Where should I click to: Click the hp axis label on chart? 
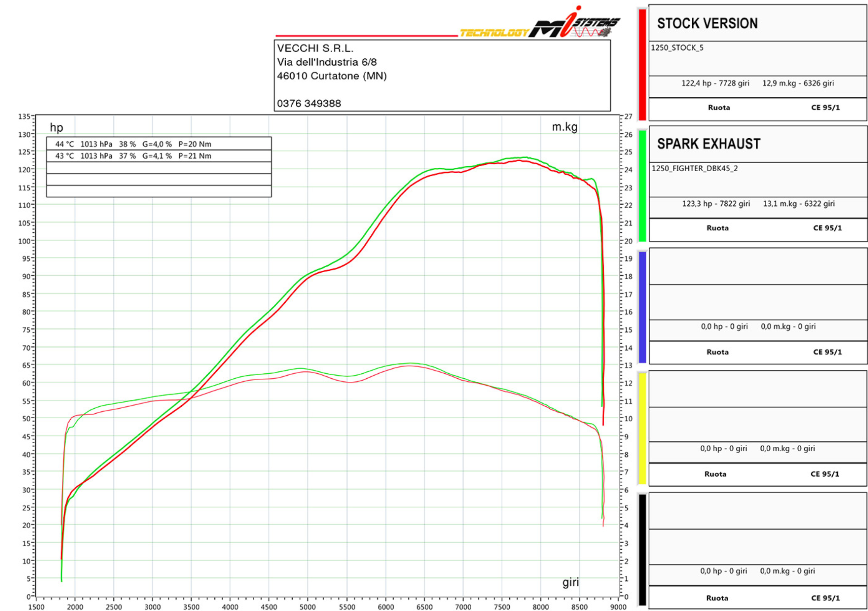(x=56, y=128)
